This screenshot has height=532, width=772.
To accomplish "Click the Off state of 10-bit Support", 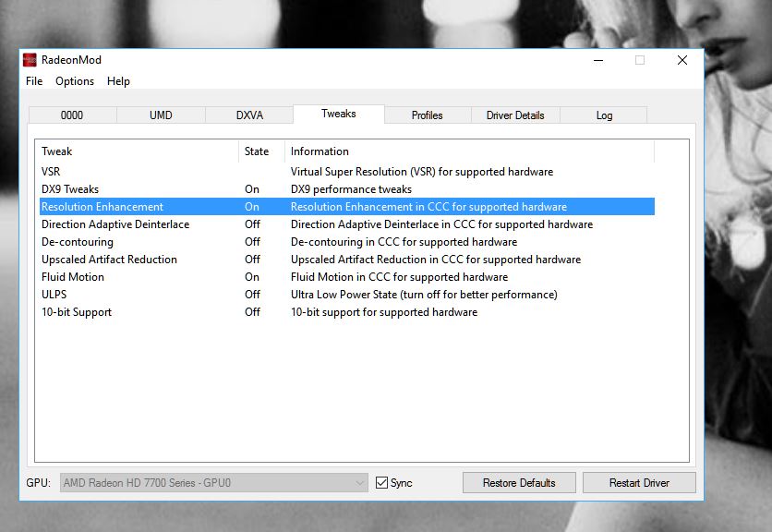I will [253, 312].
